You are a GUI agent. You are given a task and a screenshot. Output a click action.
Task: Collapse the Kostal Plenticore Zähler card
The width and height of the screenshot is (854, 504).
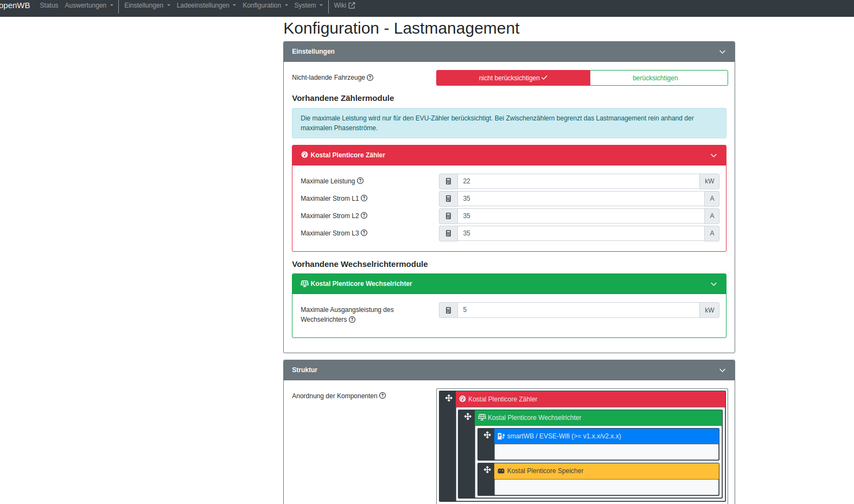(x=713, y=156)
